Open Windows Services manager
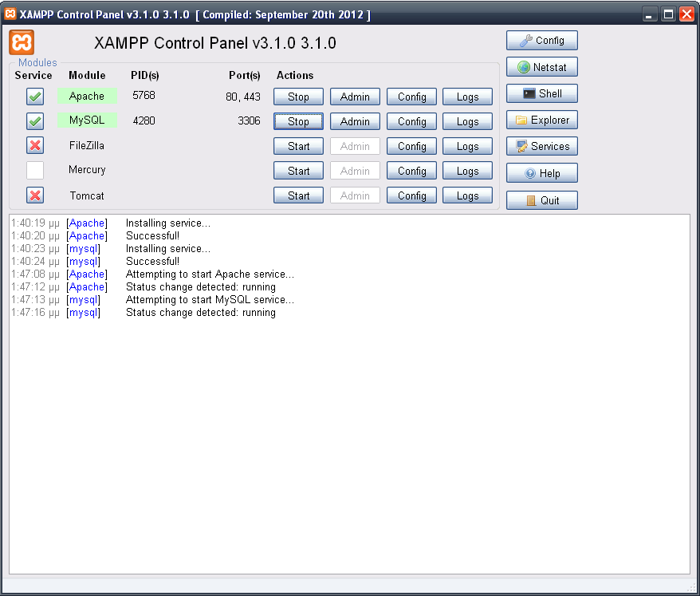The width and height of the screenshot is (700, 596). (x=542, y=146)
